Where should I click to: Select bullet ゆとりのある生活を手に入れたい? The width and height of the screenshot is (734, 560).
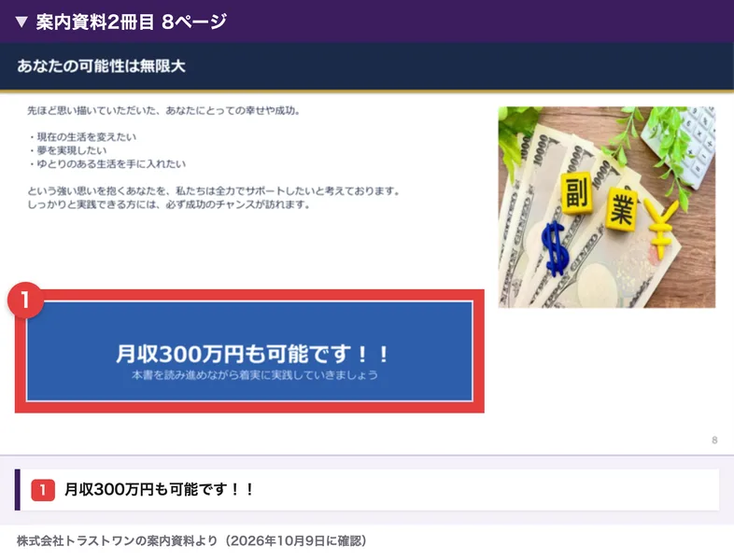tap(107, 164)
